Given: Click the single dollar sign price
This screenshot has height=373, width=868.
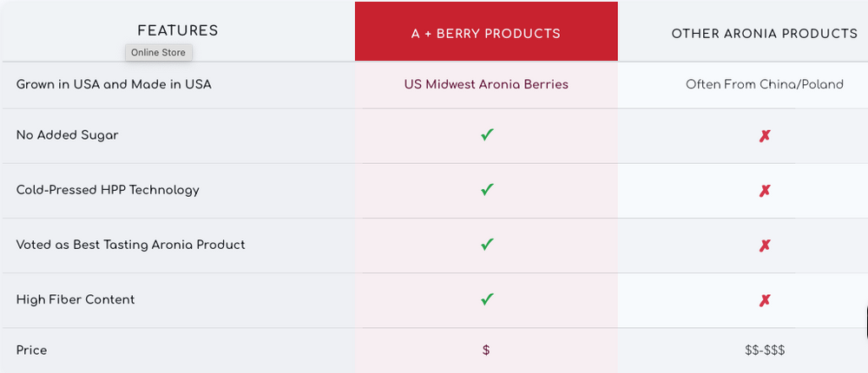Looking at the screenshot, I should point(486,350).
